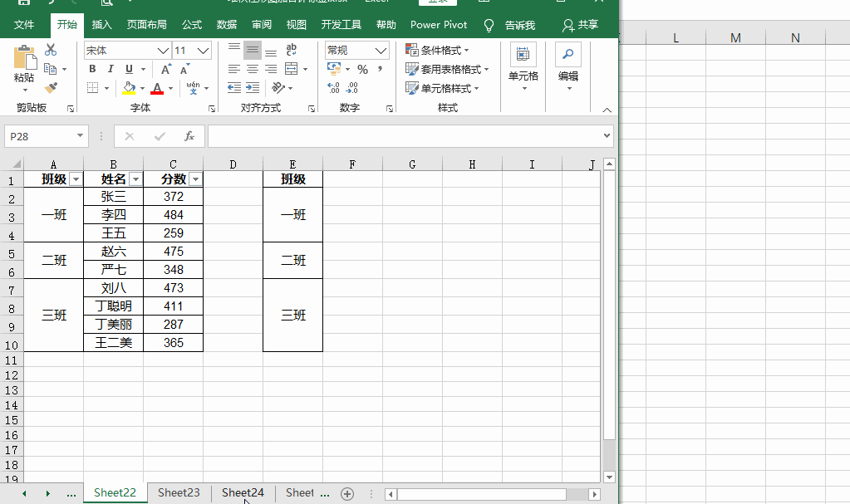Click the Share (共享) button
Viewport: 850px width, 504px height.
point(581,25)
